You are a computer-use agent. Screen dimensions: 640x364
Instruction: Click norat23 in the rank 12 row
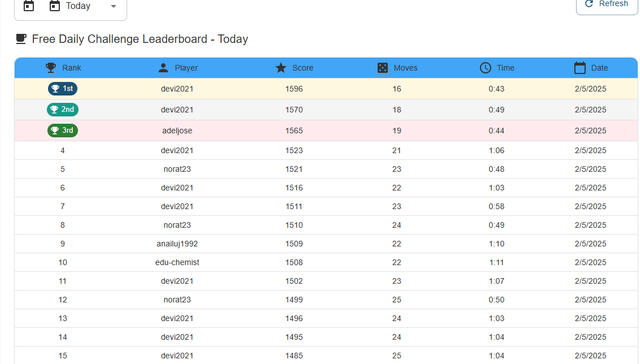(177, 300)
